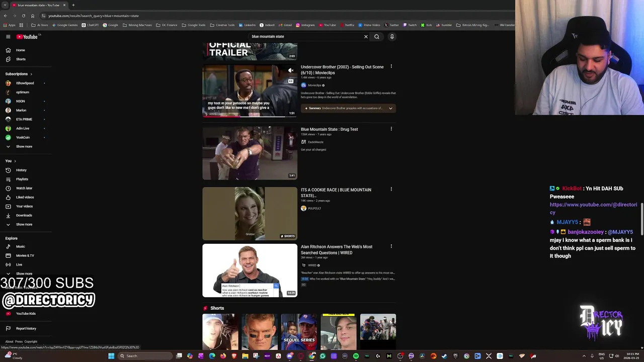Open the Google Gemini bookmark
The height and width of the screenshot is (362, 644).
[x=65, y=25]
